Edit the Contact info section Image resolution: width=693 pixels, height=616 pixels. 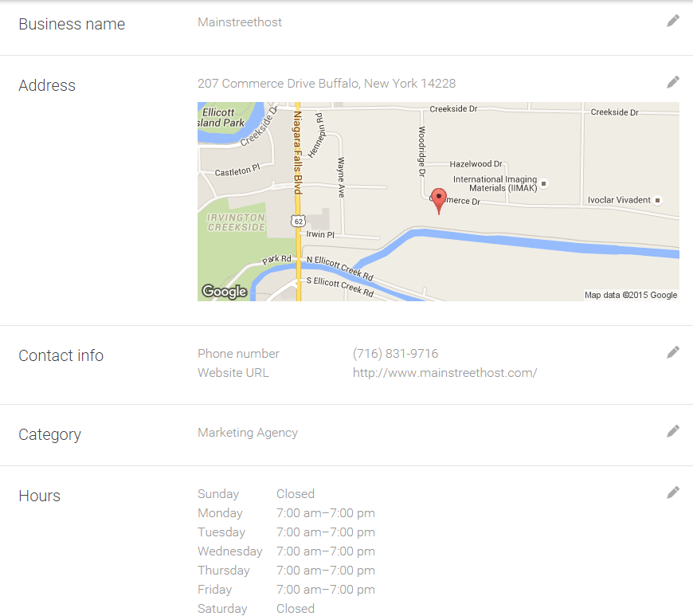(x=673, y=351)
